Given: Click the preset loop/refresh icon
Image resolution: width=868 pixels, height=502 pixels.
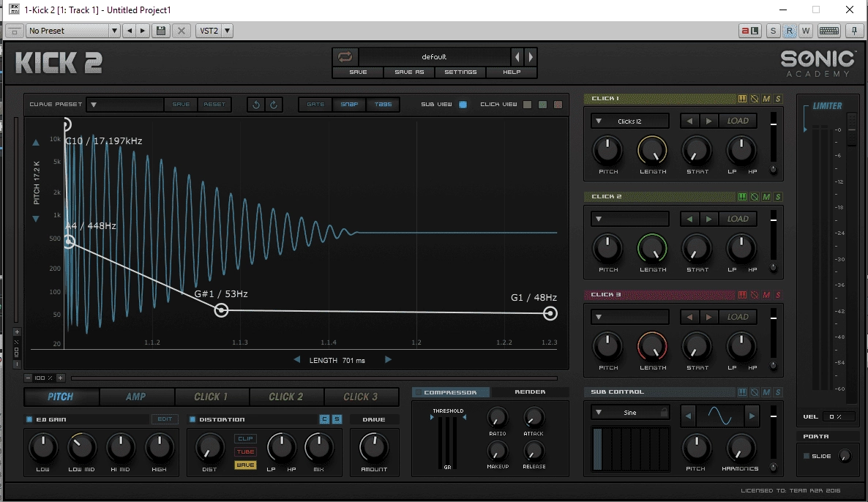Looking at the screenshot, I should point(345,56).
